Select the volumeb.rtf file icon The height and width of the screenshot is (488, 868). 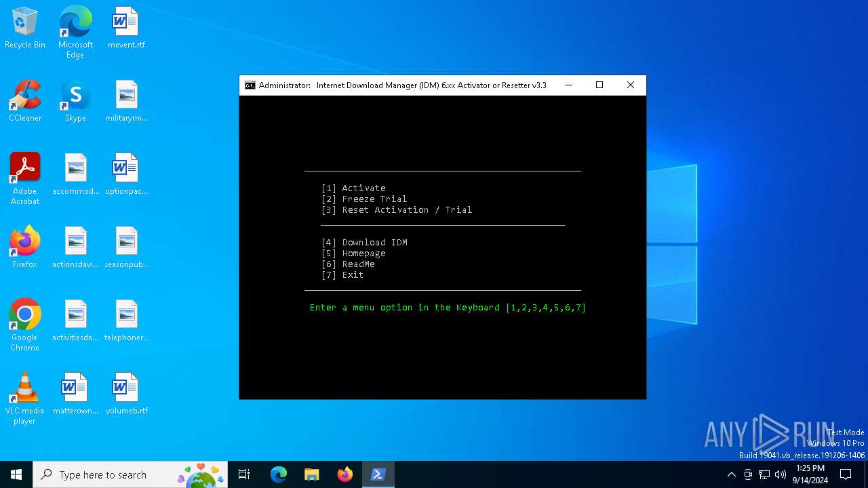point(126,394)
